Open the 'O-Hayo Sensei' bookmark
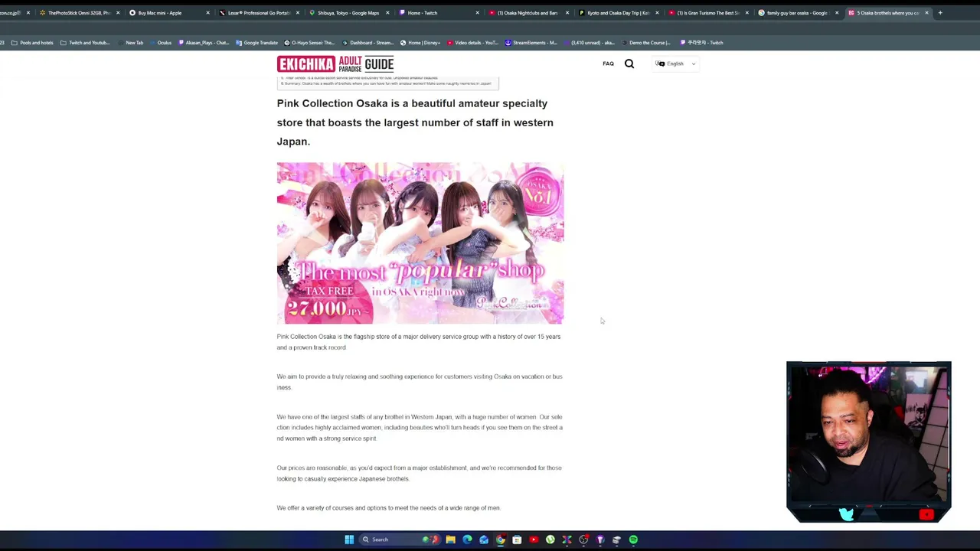The height and width of the screenshot is (551, 980). [309, 43]
